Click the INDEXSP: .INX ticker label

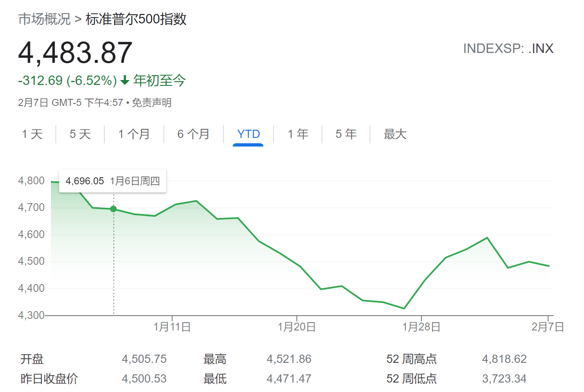click(x=508, y=48)
